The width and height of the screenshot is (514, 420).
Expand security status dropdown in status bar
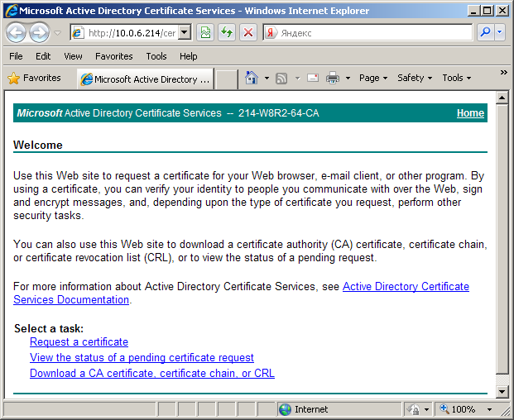tap(426, 409)
